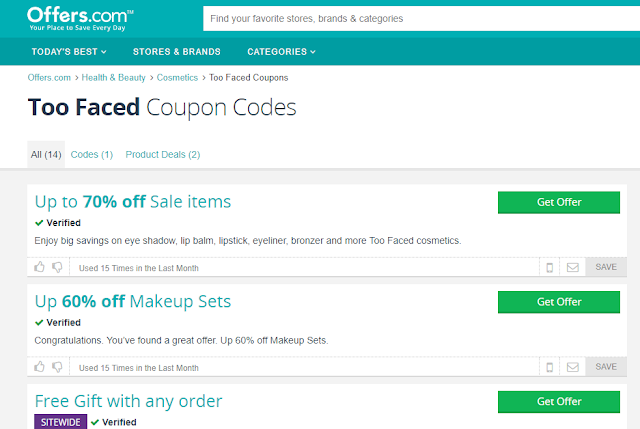640x429 pixels.
Task: Switch to the Product Deals (2) tab
Action: click(163, 154)
